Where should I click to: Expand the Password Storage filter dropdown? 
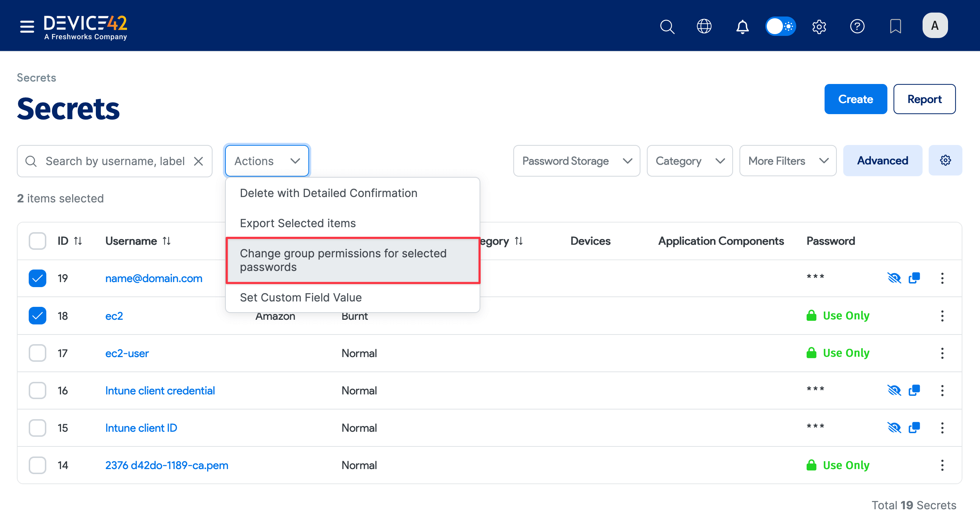coord(577,161)
